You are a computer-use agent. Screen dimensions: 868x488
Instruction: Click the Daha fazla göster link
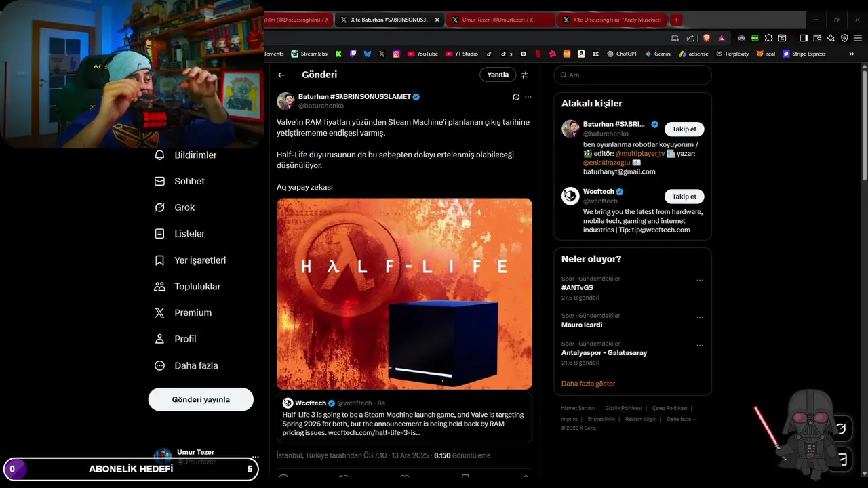(x=588, y=384)
